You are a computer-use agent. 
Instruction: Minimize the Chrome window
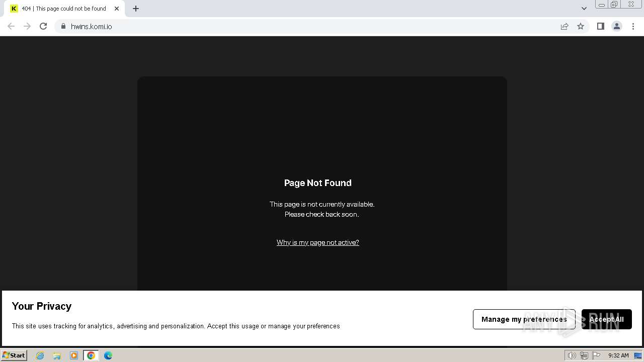tap(602, 5)
